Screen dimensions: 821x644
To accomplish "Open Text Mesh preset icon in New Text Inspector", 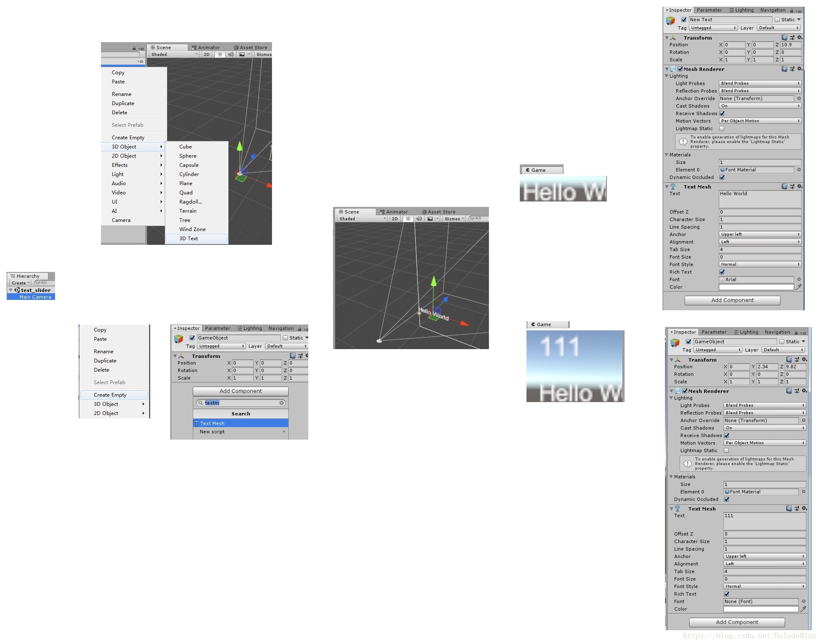I will [792, 186].
